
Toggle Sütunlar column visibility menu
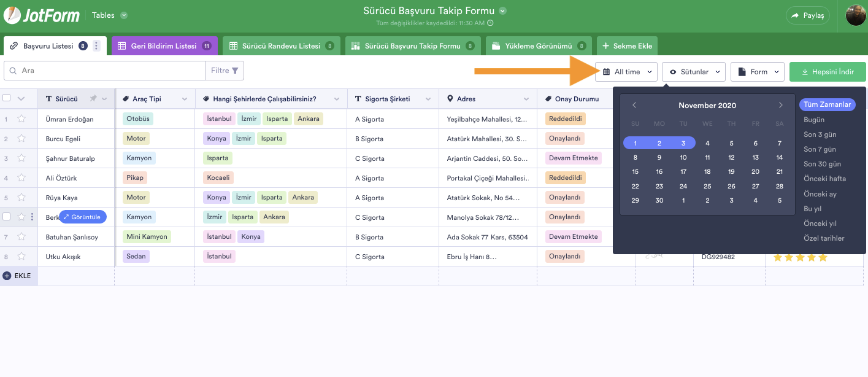click(x=694, y=72)
